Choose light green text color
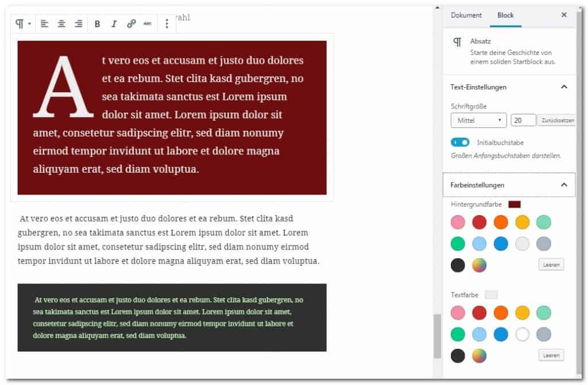This screenshot has height=385, width=588. coord(544,313)
